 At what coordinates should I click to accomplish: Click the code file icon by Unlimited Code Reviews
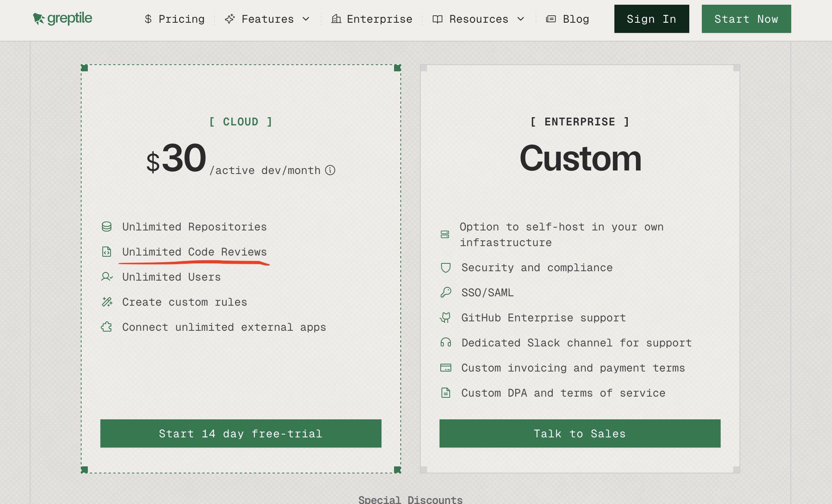[107, 252]
